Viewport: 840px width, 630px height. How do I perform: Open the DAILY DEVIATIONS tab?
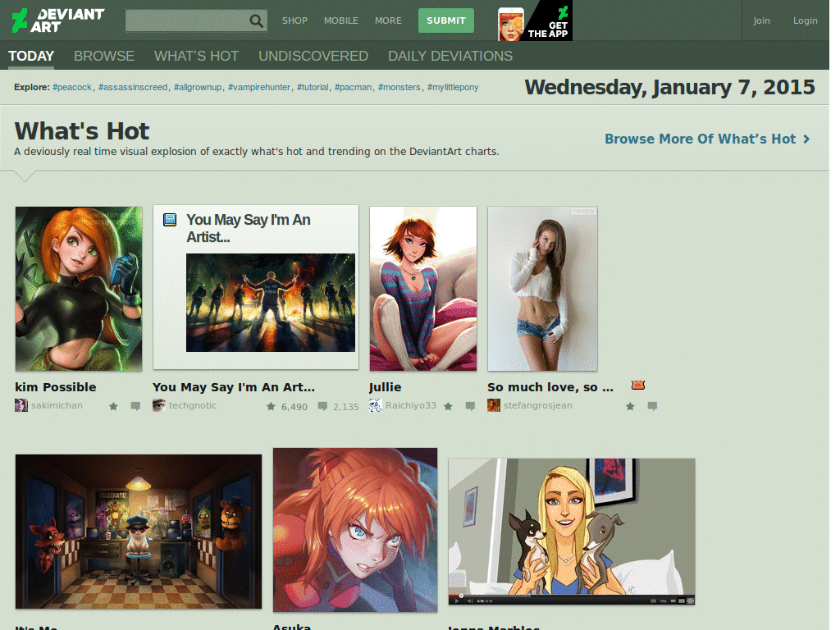coord(450,56)
